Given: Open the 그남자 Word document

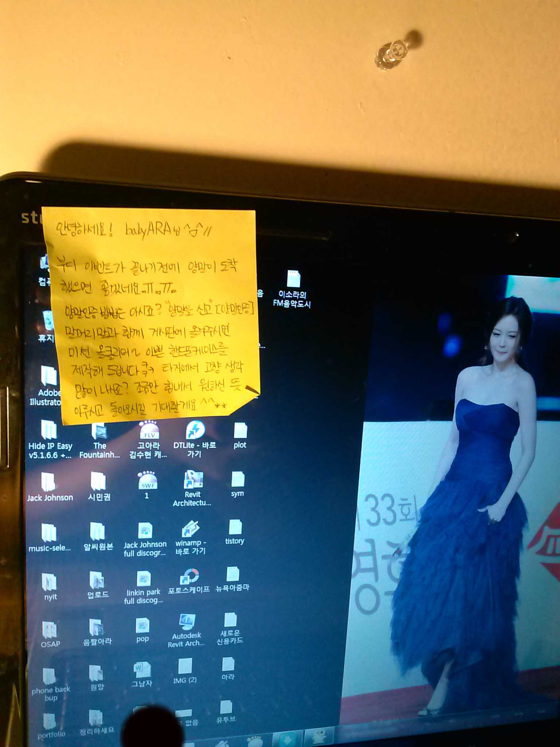Looking at the screenshot, I should click(141, 674).
